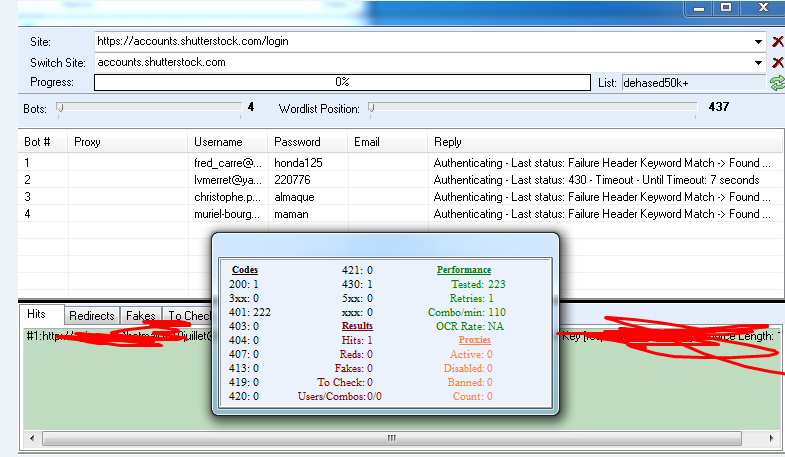Viewport: 785px width, 457px height.
Task: Click the Tested: 223 value
Action: tap(478, 284)
